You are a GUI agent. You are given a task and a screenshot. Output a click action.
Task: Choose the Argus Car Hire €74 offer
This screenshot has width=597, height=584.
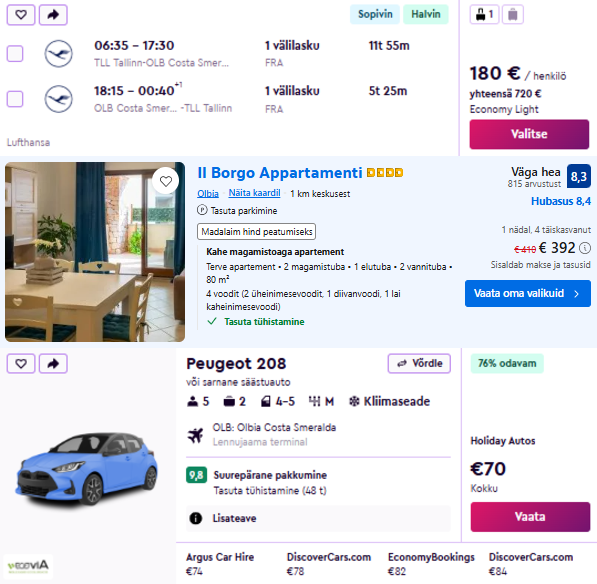point(220,564)
